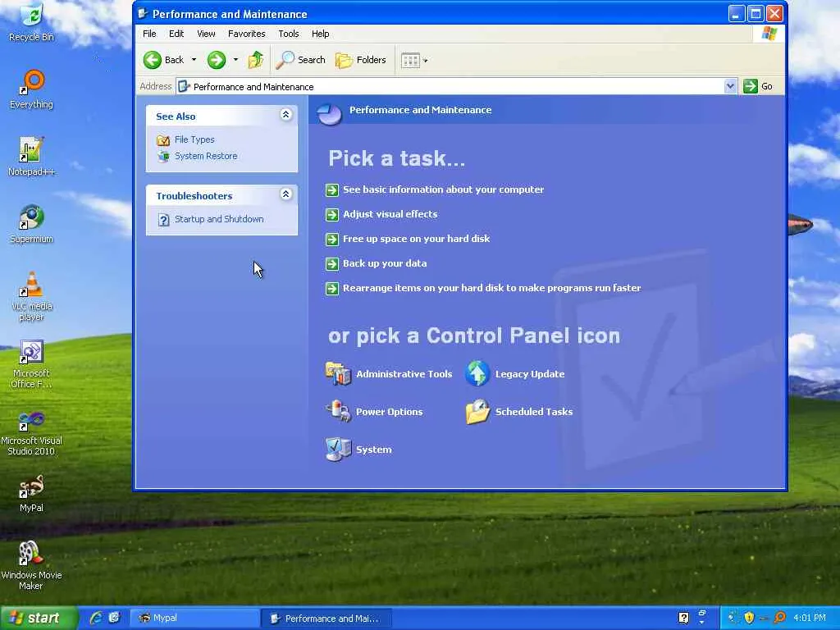840x630 pixels.
Task: Select the MyPal desktop shortcut
Action: click(32, 494)
